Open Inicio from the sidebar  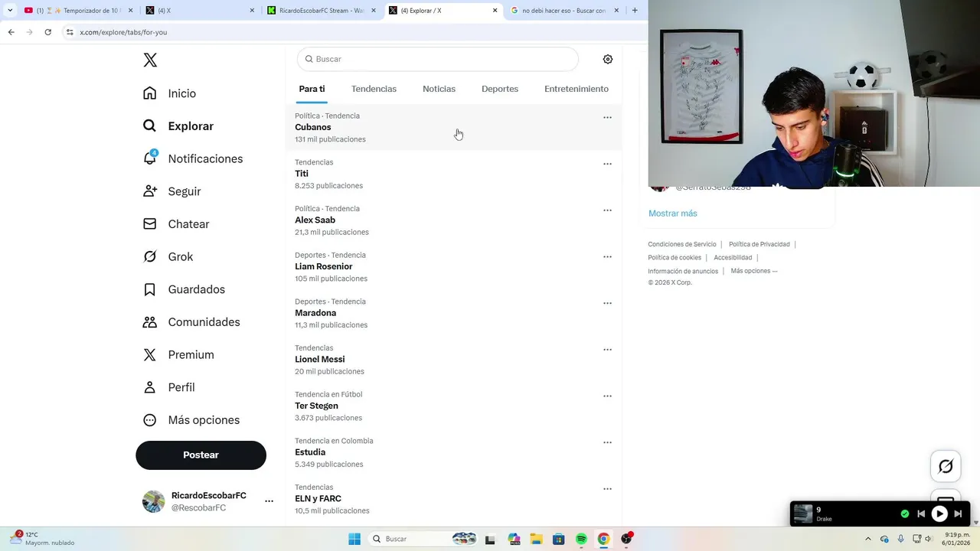[x=170, y=93]
